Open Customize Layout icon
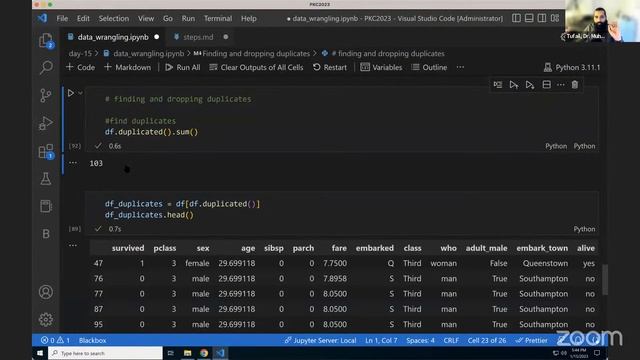This screenshot has width=640, height=360. pos(555,18)
